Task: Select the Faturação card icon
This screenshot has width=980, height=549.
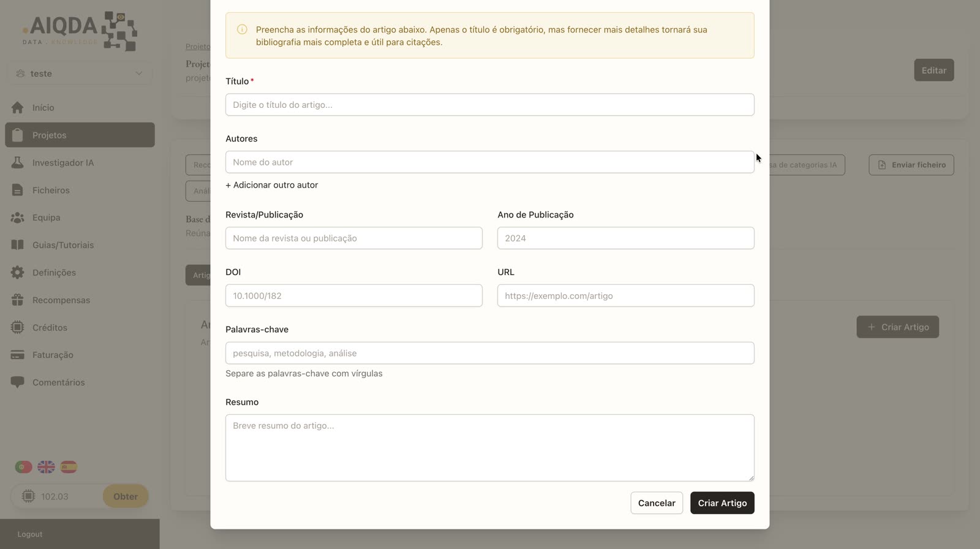Action: pos(17,355)
